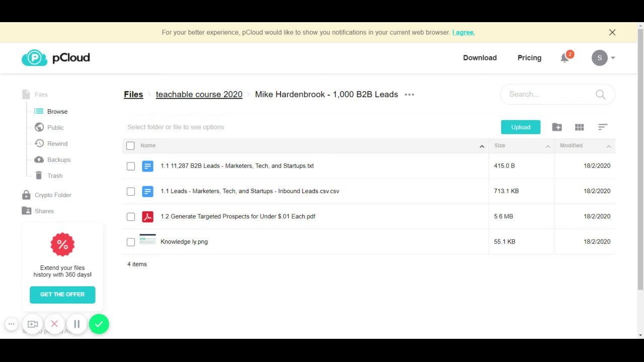Image resolution: width=644 pixels, height=362 pixels.
Task: Click the Backups cloud icon
Action: click(39, 159)
